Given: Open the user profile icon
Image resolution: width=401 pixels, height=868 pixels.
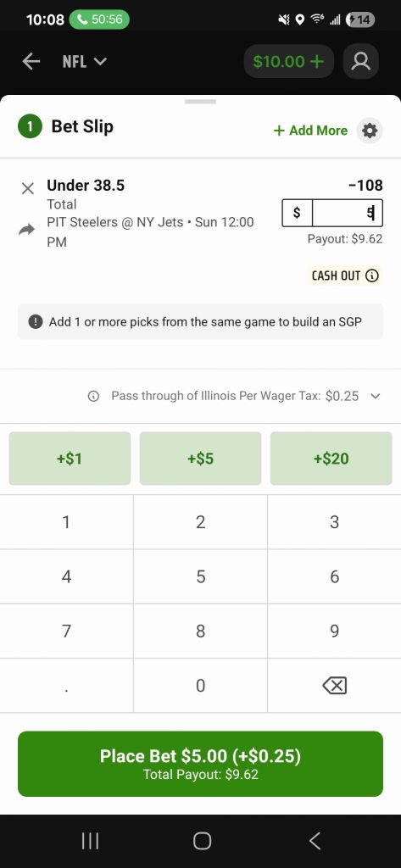Looking at the screenshot, I should 361,61.
